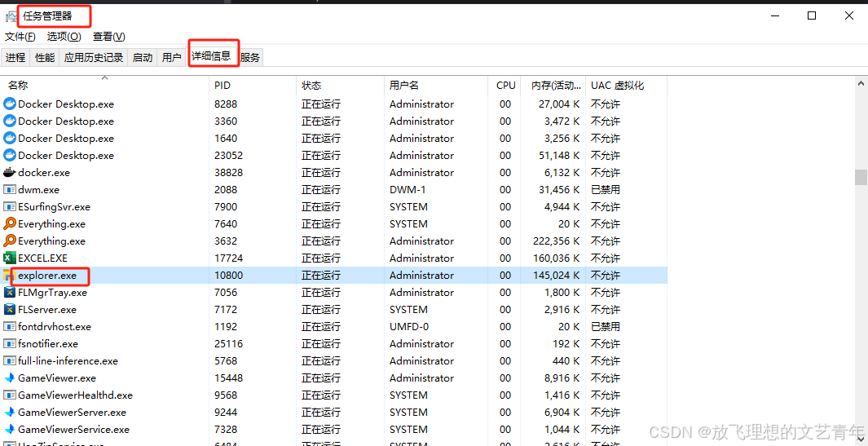Viewport: 868px width, 446px height.
Task: Click the full-line-inference.exe icon
Action: [x=10, y=360]
